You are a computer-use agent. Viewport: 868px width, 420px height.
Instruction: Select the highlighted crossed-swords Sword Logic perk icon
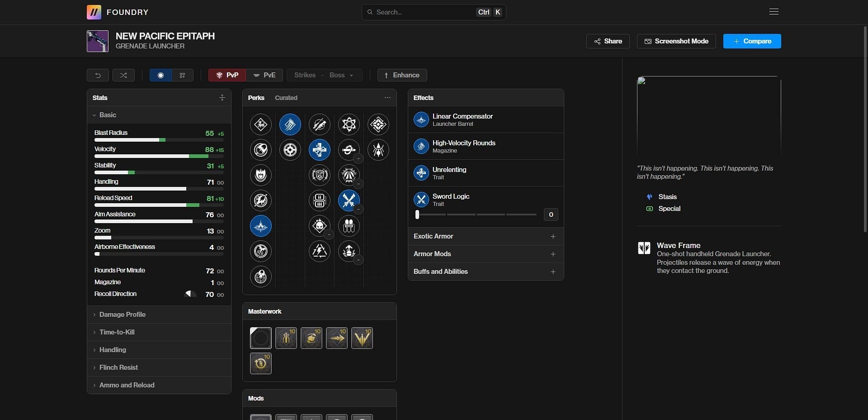[x=349, y=200]
